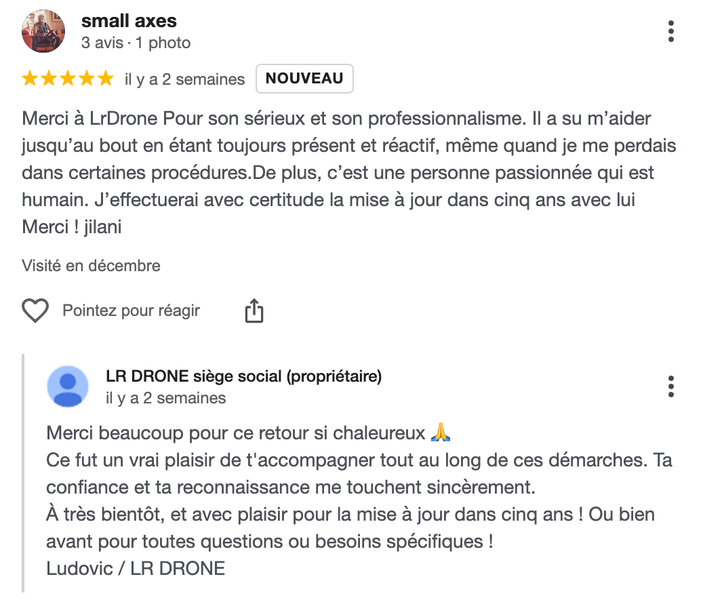
Task: Click small axes' profile photo
Action: tap(43, 31)
